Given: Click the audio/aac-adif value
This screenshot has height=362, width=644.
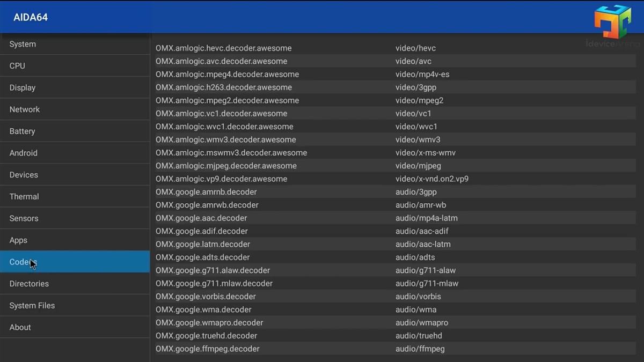Looking at the screenshot, I should 422,231.
